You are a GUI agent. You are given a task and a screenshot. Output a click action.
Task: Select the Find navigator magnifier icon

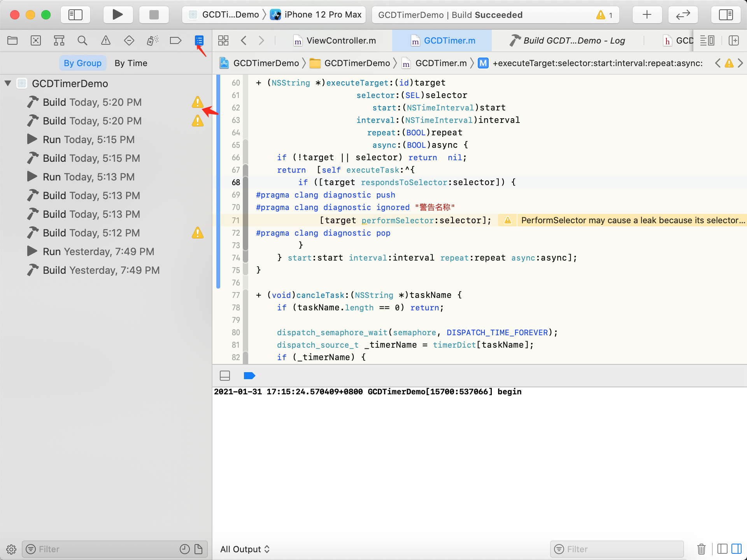(82, 40)
